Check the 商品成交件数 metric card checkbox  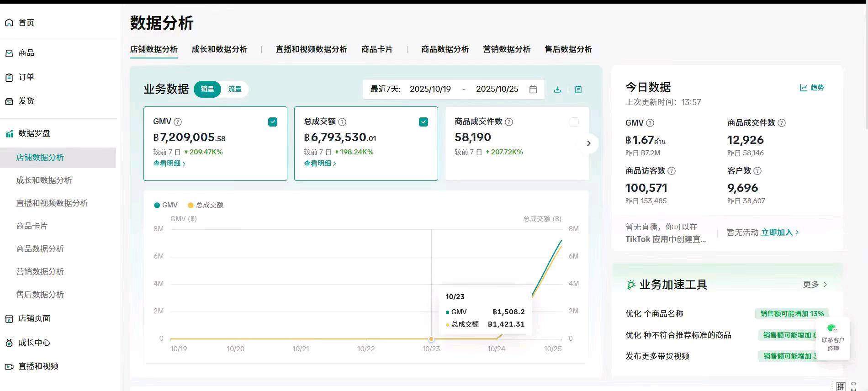[x=574, y=122]
